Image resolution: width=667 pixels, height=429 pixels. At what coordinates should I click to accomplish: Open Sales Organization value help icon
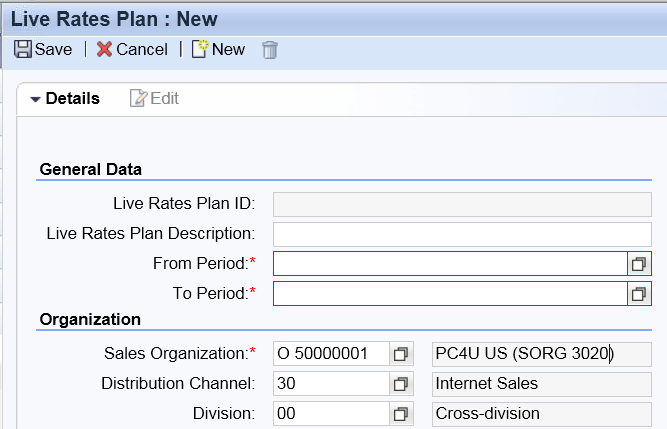pos(401,353)
